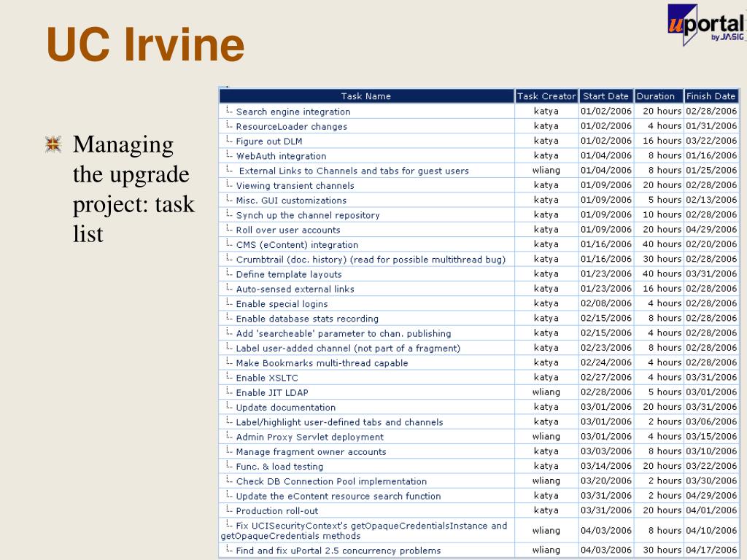The height and width of the screenshot is (560, 747).
Task: Click finish date 04/17/2006 in last row
Action: (711, 550)
